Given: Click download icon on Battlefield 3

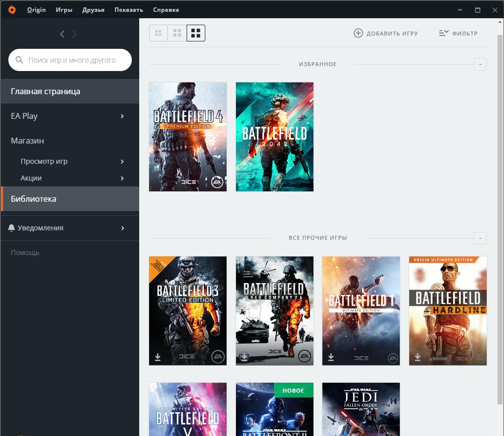Looking at the screenshot, I should pyautogui.click(x=157, y=357).
